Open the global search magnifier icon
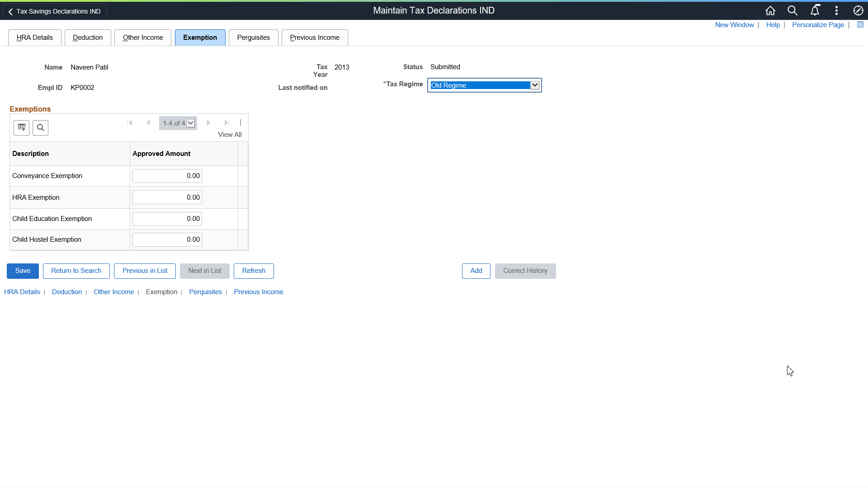The height and width of the screenshot is (488, 868). [x=793, y=11]
